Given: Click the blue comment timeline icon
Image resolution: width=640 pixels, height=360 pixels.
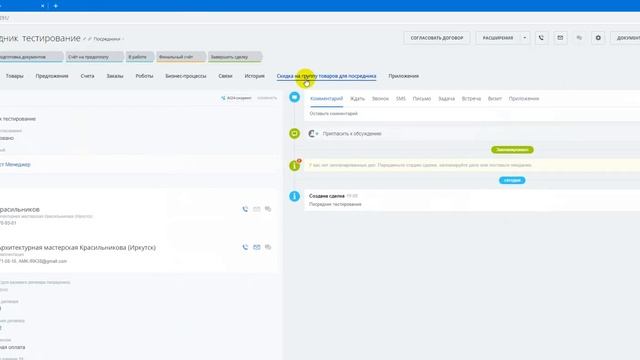Looking at the screenshot, I should pyautogui.click(x=294, y=97).
